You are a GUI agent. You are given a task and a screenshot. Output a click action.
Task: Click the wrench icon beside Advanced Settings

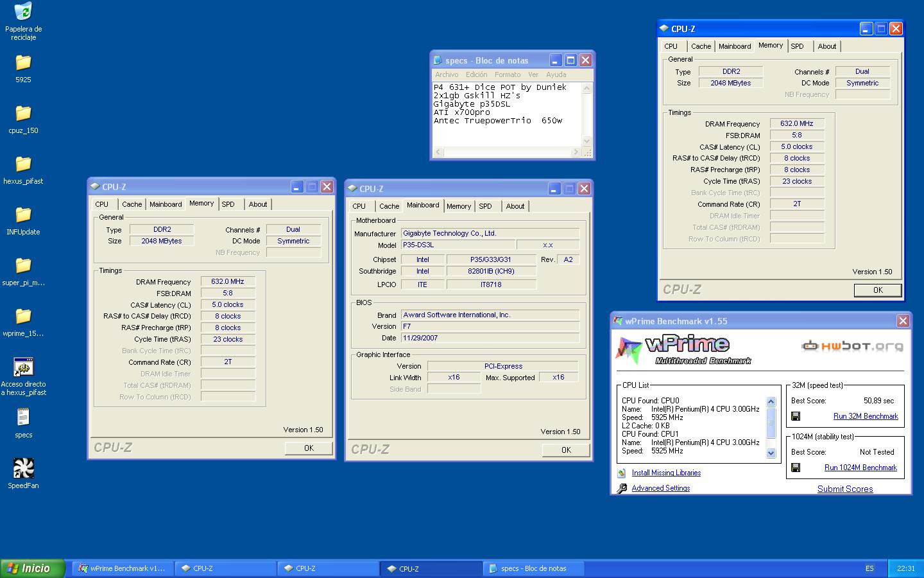[621, 489]
